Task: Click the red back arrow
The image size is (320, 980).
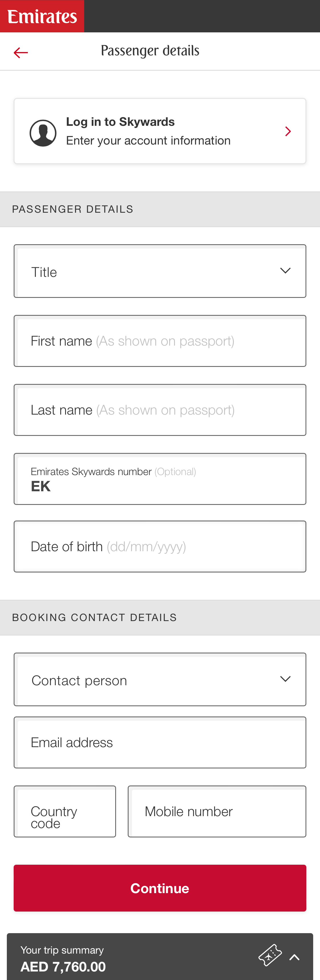Action: [21, 52]
